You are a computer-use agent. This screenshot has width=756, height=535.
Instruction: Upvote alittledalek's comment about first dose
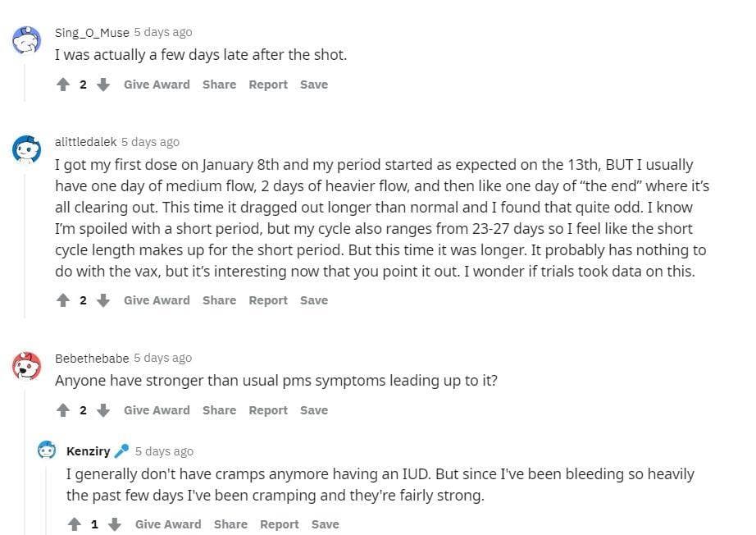click(62, 300)
